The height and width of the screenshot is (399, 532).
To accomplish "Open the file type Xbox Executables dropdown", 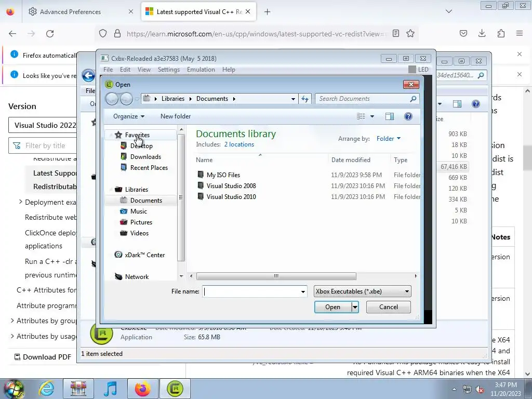I will pyautogui.click(x=362, y=291).
